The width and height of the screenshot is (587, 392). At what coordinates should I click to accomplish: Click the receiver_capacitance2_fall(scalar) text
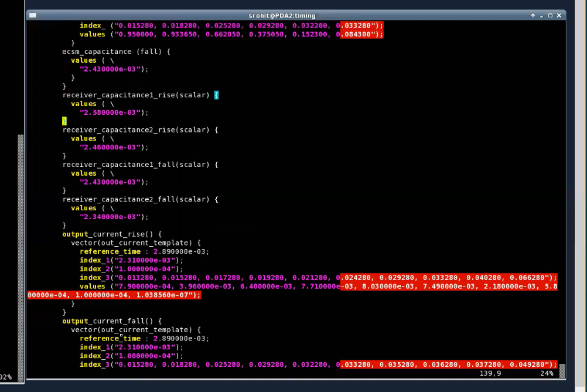click(136, 199)
